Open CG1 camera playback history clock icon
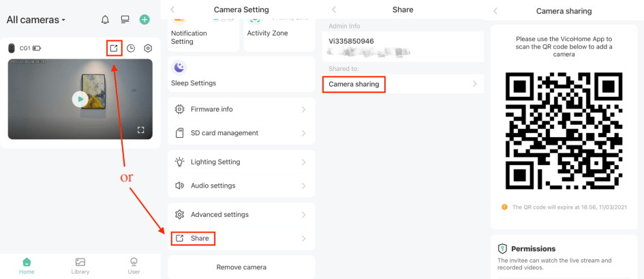The width and height of the screenshot is (644, 279). point(131,48)
